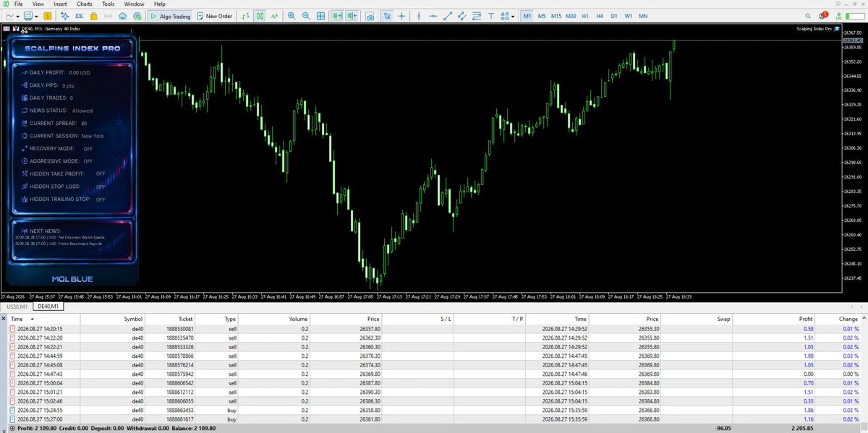Click the connection status bar indicator
This screenshot has width=868, height=433.
[854, 16]
